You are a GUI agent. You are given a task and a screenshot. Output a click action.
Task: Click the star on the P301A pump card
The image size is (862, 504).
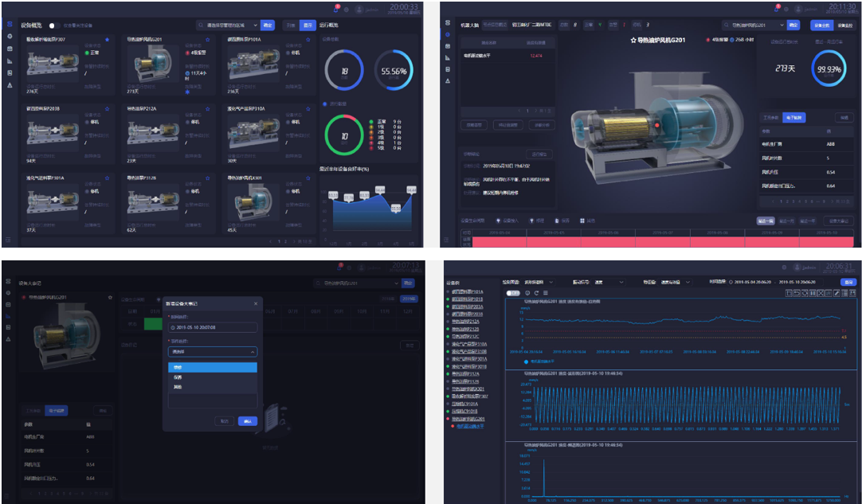(108, 178)
